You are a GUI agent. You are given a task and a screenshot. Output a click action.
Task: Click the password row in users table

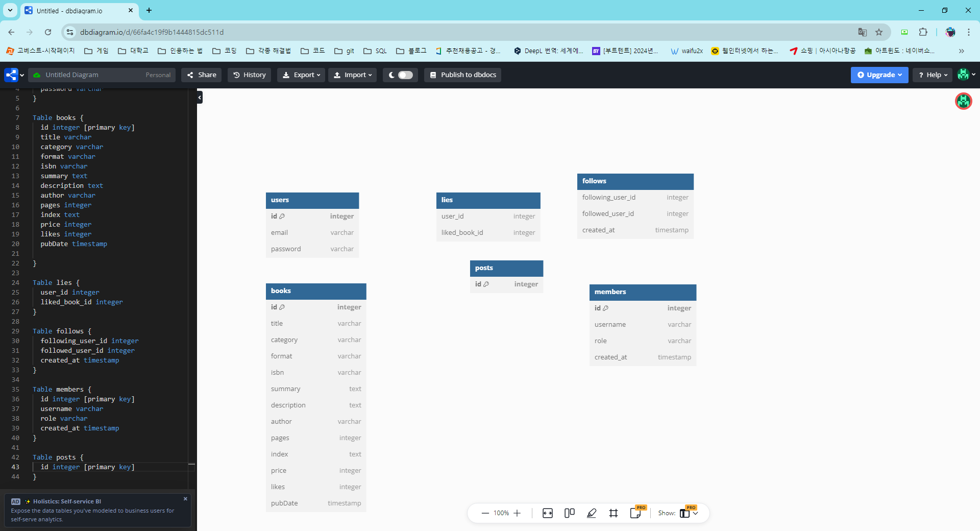tap(312, 249)
